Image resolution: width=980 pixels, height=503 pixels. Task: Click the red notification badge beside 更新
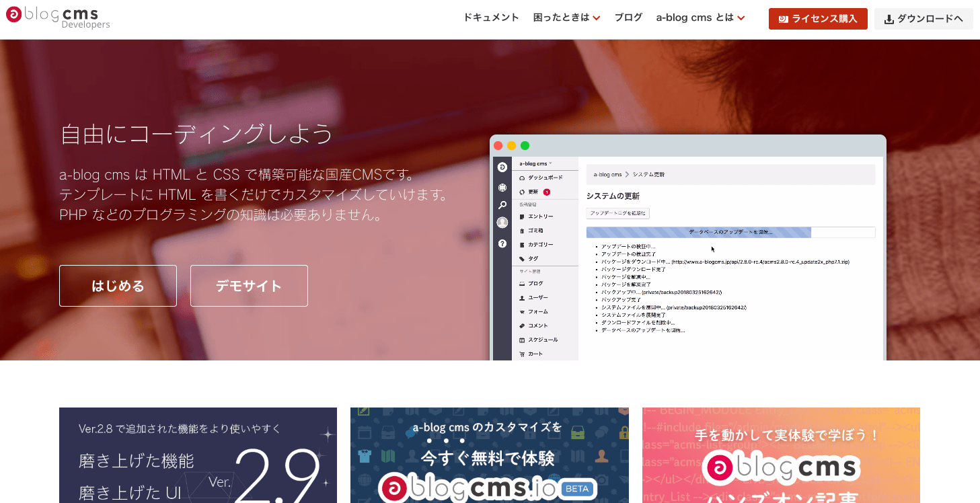(x=547, y=192)
